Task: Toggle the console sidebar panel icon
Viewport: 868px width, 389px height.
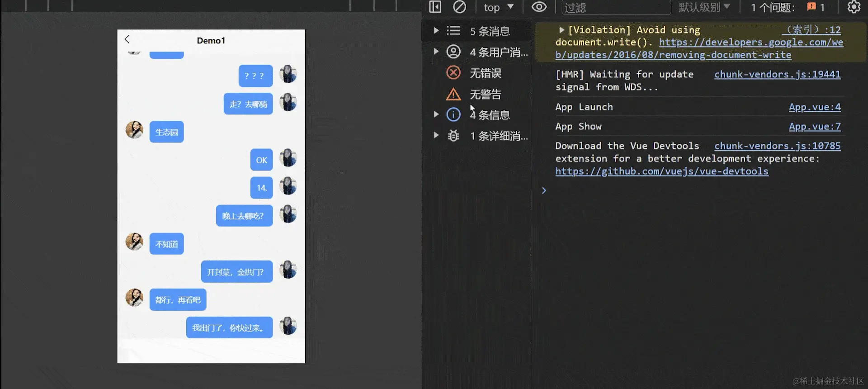Action: pos(435,7)
